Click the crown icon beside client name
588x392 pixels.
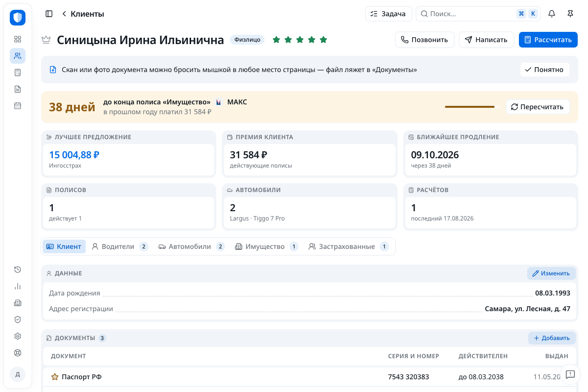(46, 40)
